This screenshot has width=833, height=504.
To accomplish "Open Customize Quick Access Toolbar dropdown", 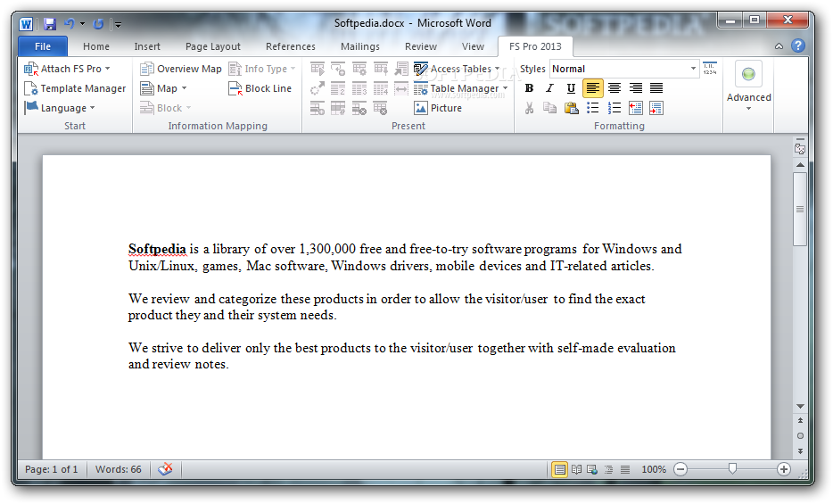I will [x=118, y=24].
